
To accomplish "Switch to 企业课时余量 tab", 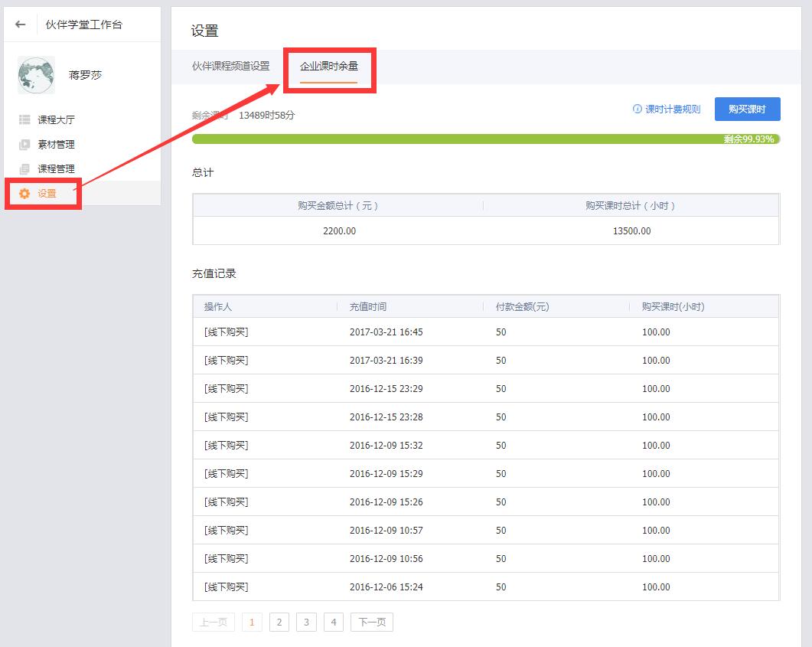I will tap(329, 66).
